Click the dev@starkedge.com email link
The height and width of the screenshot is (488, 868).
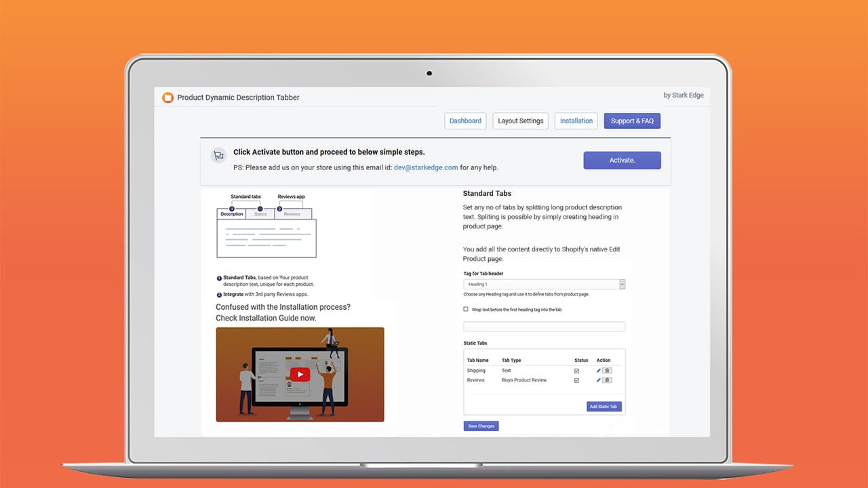pyautogui.click(x=426, y=167)
